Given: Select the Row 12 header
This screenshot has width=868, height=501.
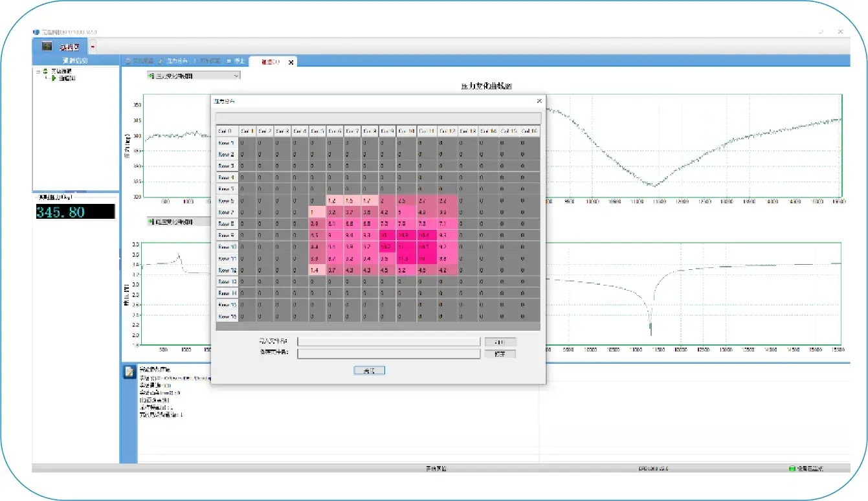Looking at the screenshot, I should [x=227, y=270].
